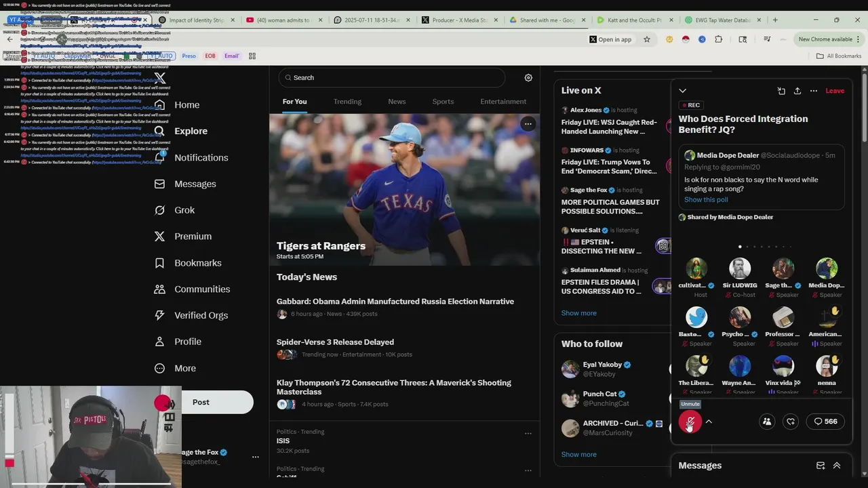Switch to the For You tab
868x488 pixels.
point(294,102)
